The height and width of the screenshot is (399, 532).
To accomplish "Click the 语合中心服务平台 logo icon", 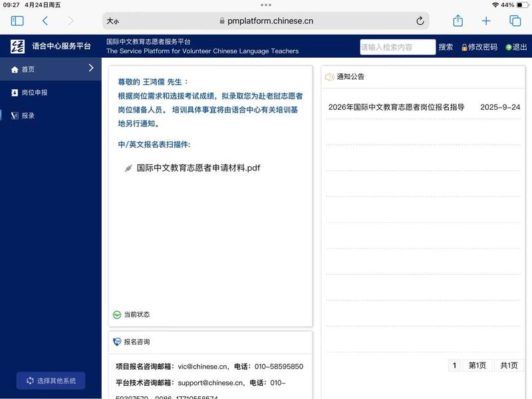I will tap(17, 47).
